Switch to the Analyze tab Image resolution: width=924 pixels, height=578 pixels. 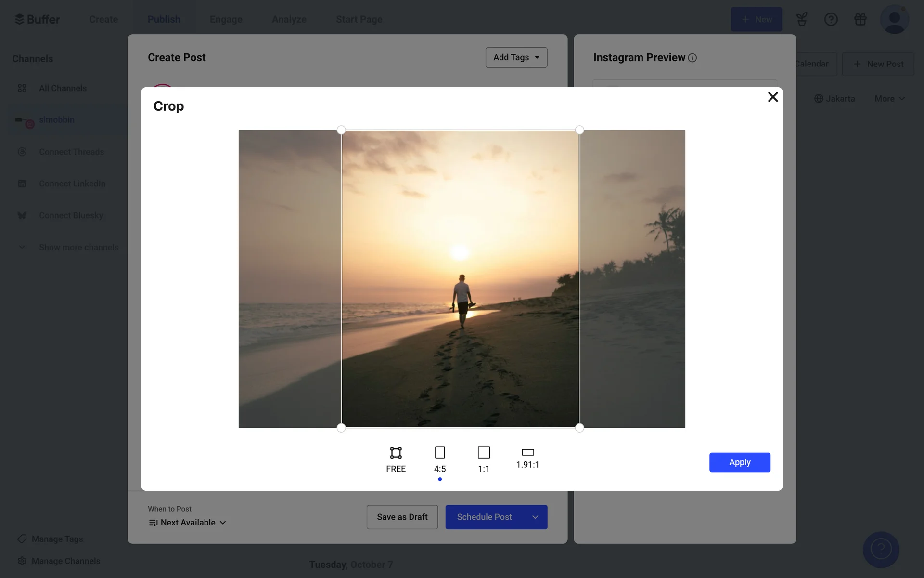289,19
